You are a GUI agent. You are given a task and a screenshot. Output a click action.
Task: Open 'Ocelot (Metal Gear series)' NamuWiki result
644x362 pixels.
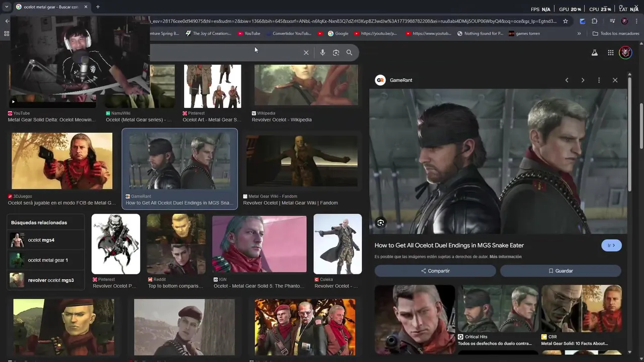point(139,120)
